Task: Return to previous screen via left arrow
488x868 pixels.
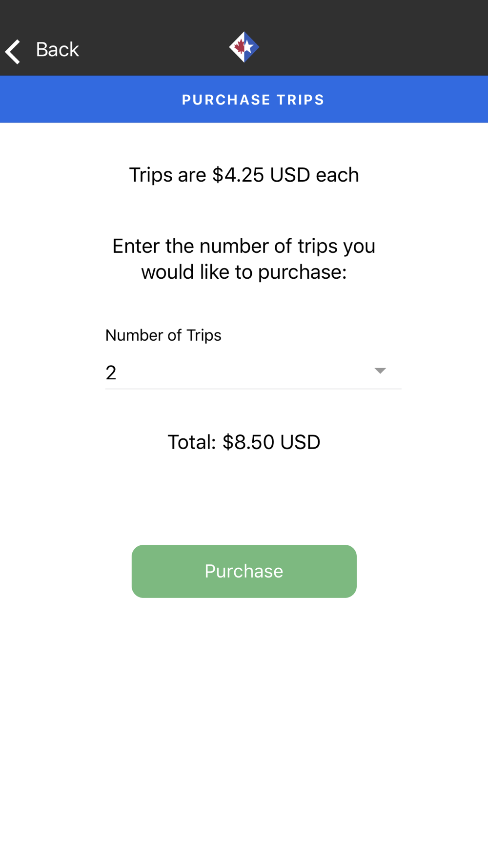Action: tap(13, 51)
